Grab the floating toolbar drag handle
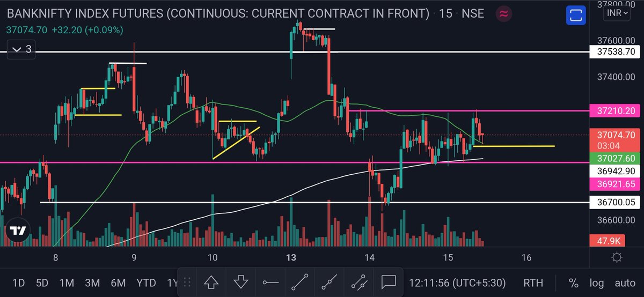 [187, 282]
